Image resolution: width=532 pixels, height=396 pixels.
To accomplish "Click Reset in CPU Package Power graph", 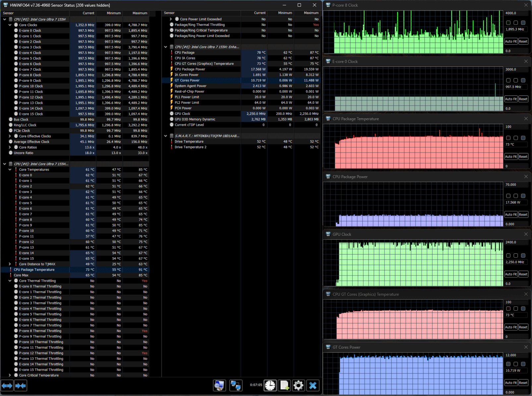I will (523, 215).
